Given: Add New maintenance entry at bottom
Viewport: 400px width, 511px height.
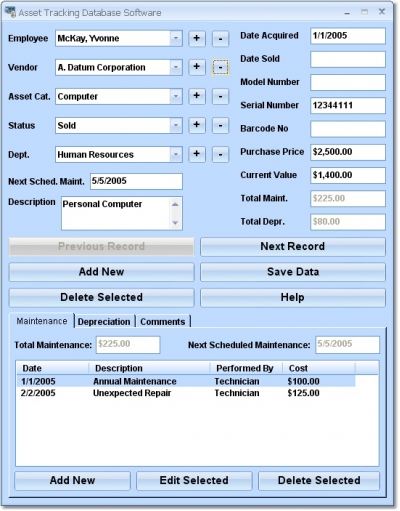Looking at the screenshot, I should (x=72, y=481).
